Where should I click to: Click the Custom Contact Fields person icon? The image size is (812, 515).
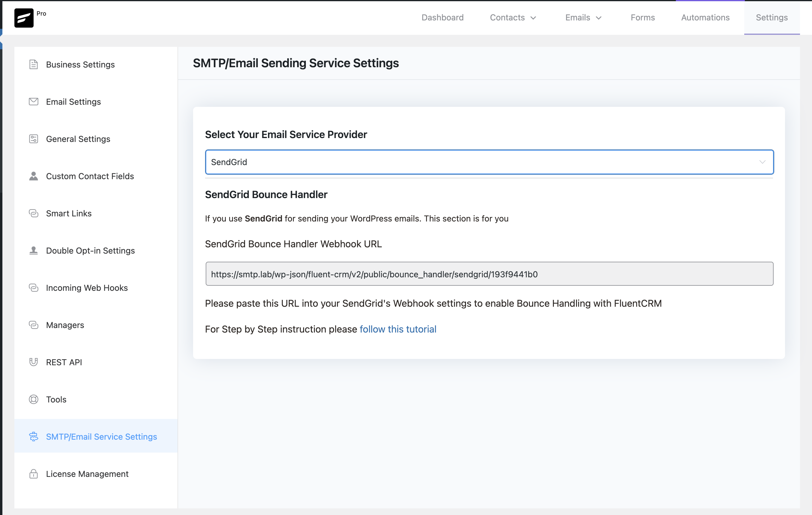pyautogui.click(x=33, y=176)
